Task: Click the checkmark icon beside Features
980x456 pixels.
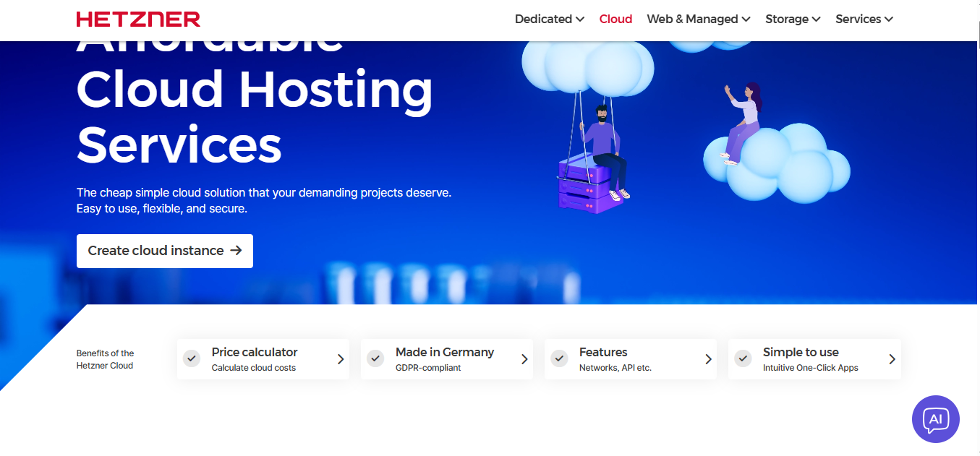Action: pos(559,358)
